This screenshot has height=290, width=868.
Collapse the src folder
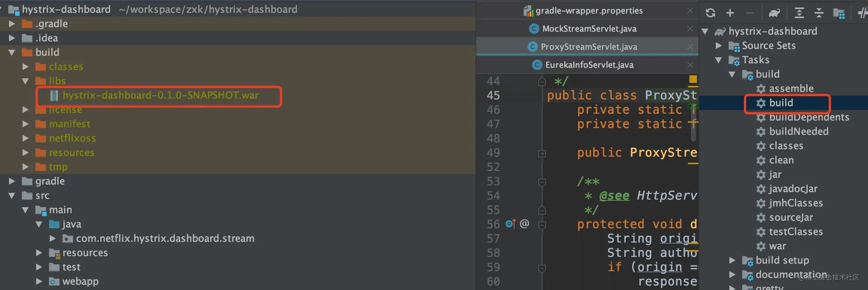pos(12,195)
